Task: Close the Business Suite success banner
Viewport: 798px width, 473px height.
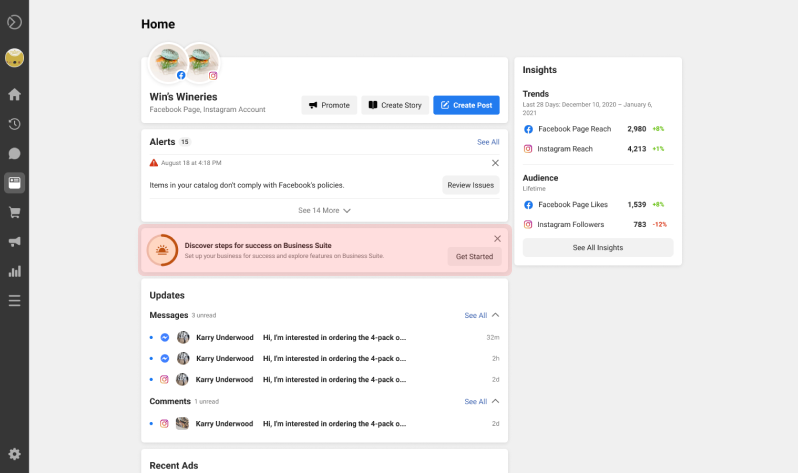Action: [497, 238]
